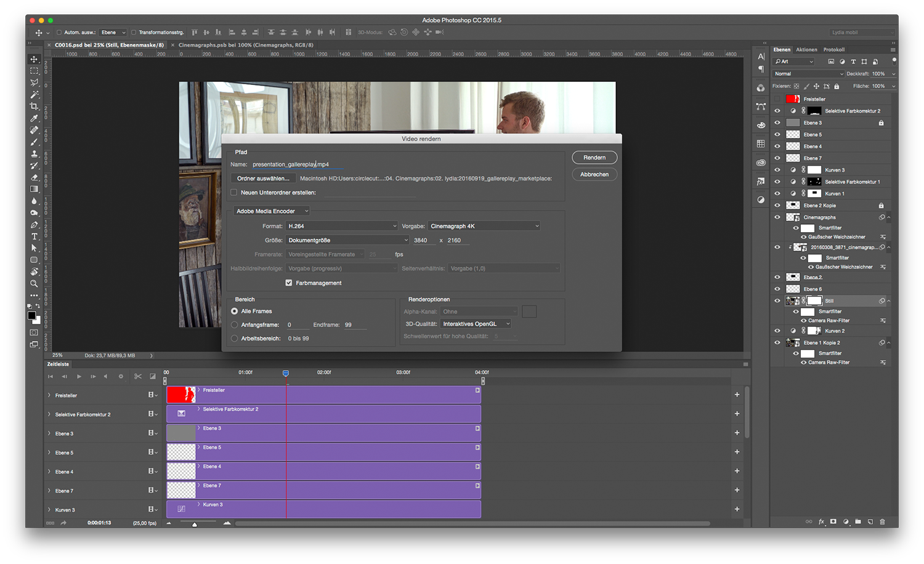Click the new layer icon in Layers panel
The image size is (924, 564).
coord(870,522)
